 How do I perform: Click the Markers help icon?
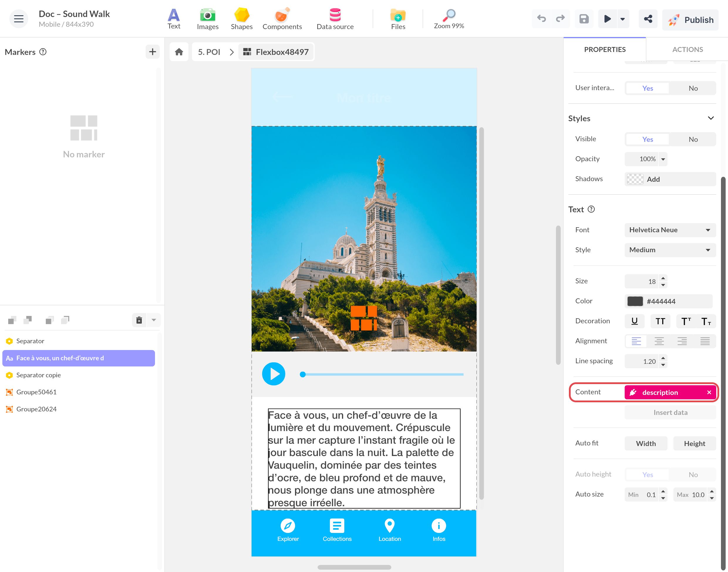43,52
